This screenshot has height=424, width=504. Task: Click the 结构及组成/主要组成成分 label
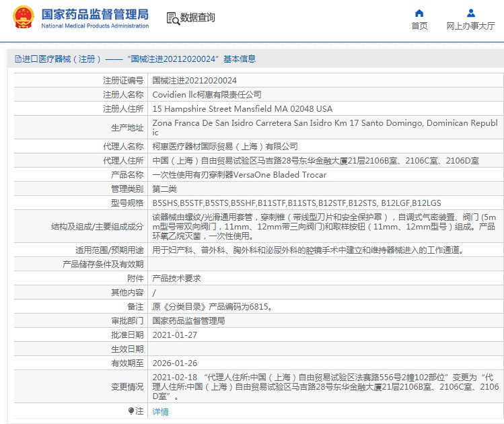coord(97,227)
